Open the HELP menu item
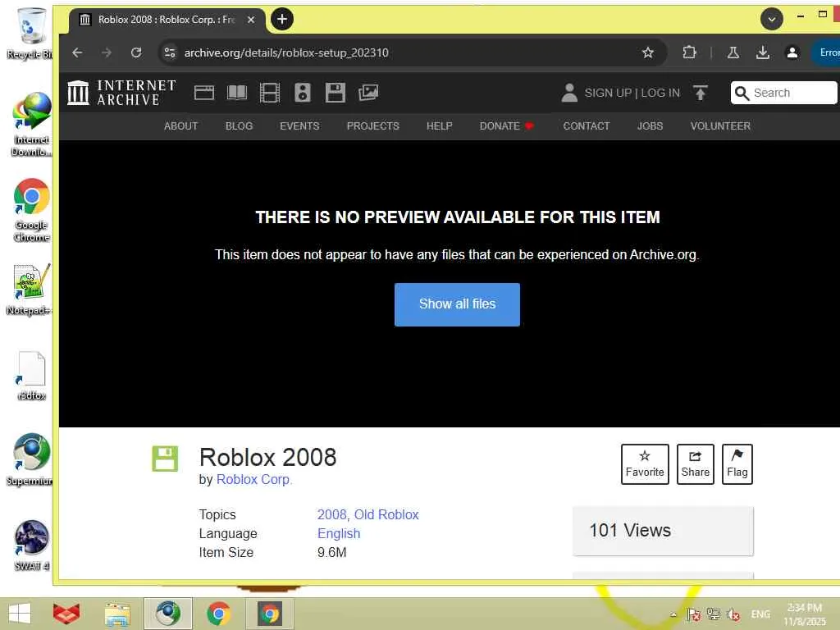 [440, 126]
